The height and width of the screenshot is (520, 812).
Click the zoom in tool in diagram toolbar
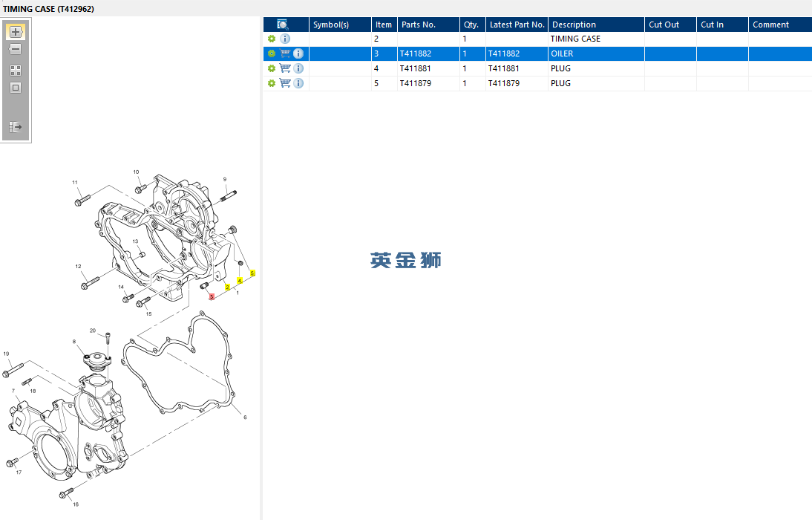tap(16, 32)
